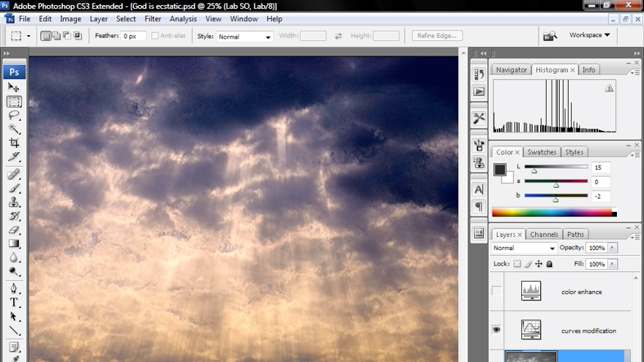Switch to the Navigator tab
This screenshot has height=362, width=644.
tap(511, 69)
